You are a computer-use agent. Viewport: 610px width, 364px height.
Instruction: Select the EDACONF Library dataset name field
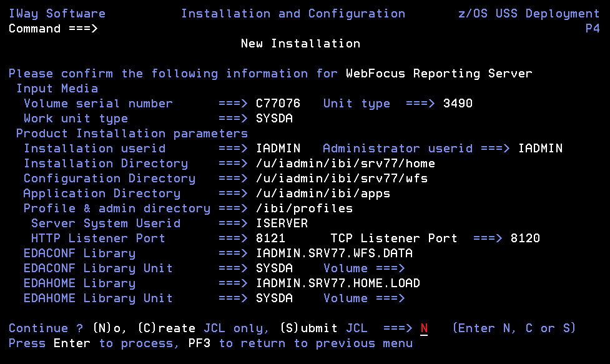pyautogui.click(x=334, y=253)
